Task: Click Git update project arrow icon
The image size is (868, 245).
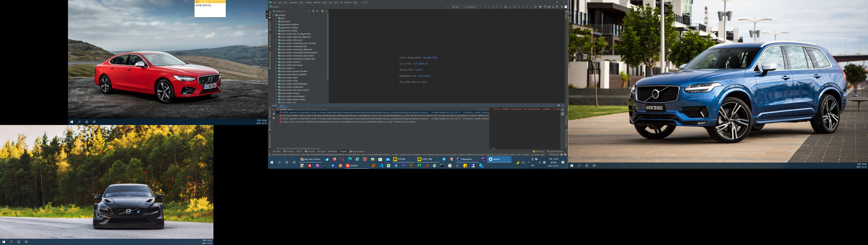Action: click(519, 7)
